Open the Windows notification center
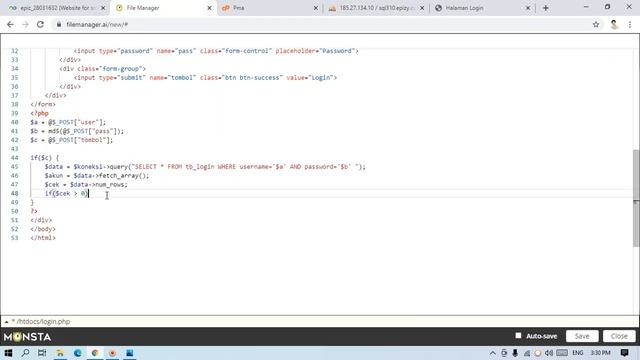Screen dimensions: 640x360 624,353
